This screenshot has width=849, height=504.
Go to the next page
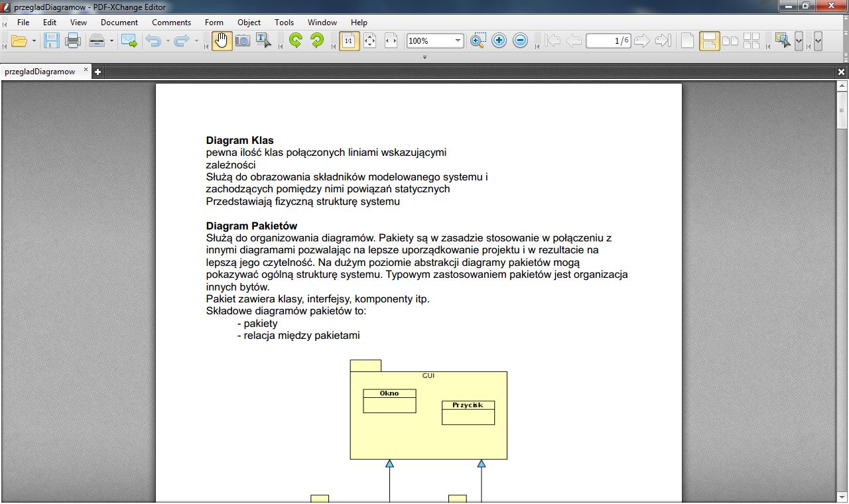(641, 41)
